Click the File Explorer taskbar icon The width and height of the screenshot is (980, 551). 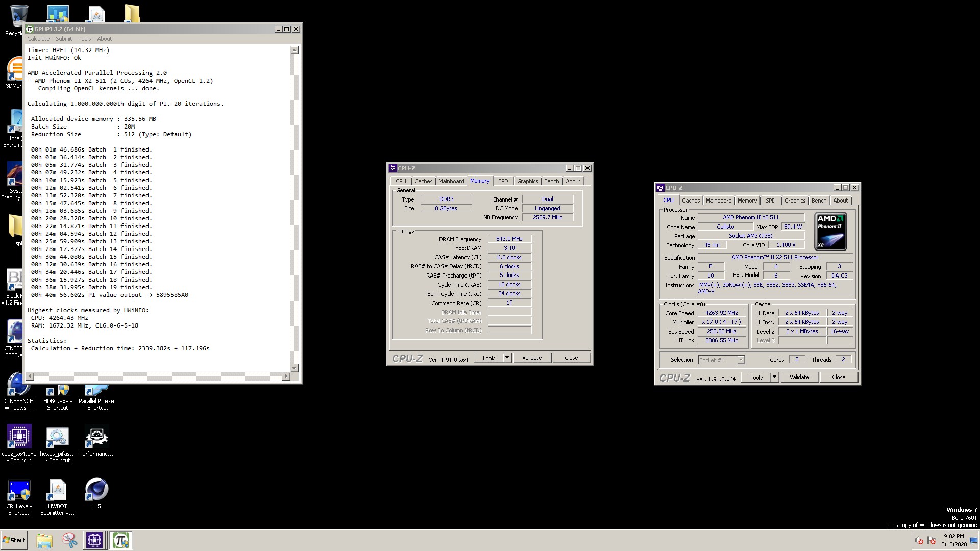[44, 540]
